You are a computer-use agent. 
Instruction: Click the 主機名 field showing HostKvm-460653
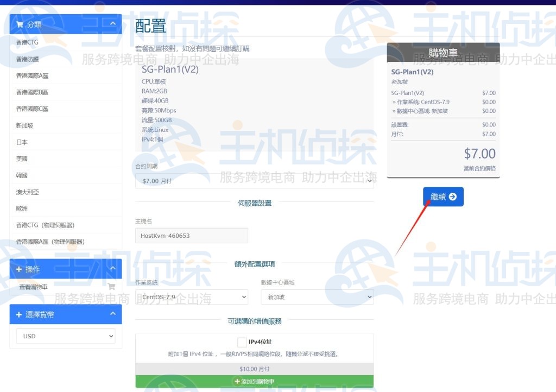[x=191, y=236]
